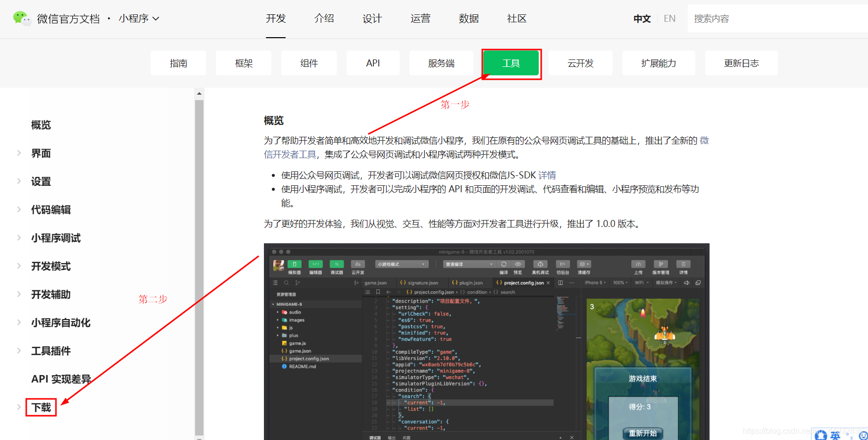
Task: Switch to the 运营 navigation tab
Action: tap(420, 18)
